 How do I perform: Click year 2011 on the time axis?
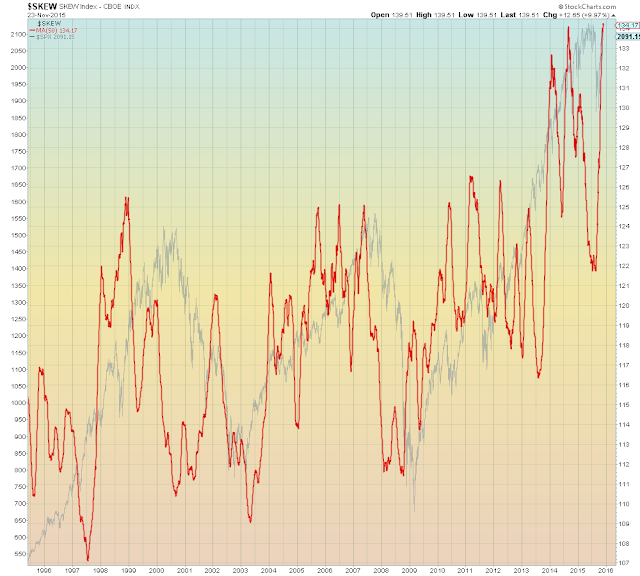coord(465,571)
